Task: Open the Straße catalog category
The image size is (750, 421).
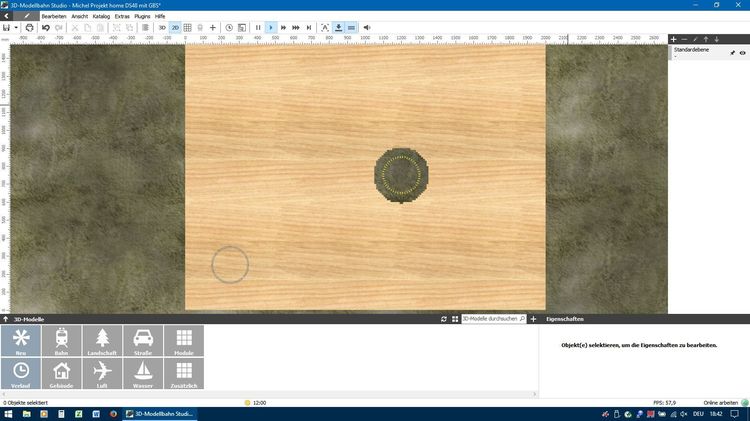Action: click(x=143, y=341)
